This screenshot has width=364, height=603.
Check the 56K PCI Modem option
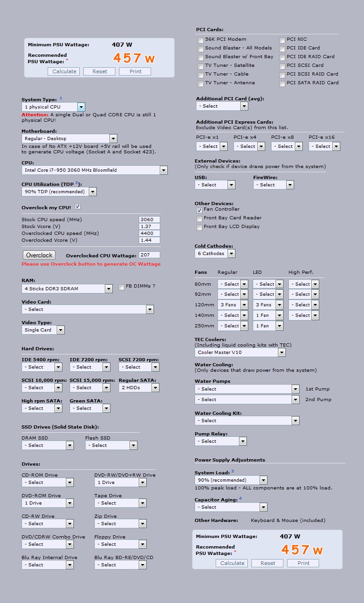[201, 40]
